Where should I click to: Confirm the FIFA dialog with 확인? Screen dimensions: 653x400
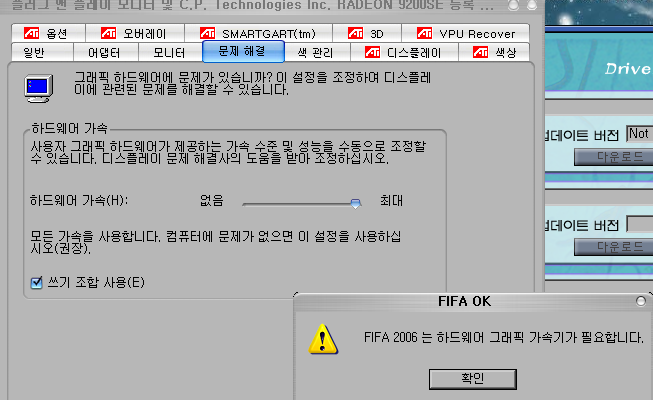pyautogui.click(x=473, y=379)
